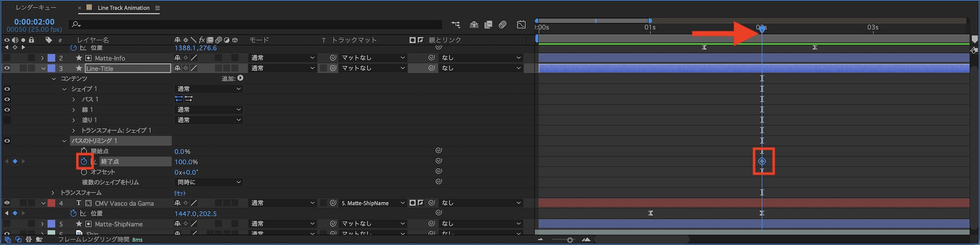
Task: Toggle the shy layers hide icon
Action: click(x=473, y=24)
